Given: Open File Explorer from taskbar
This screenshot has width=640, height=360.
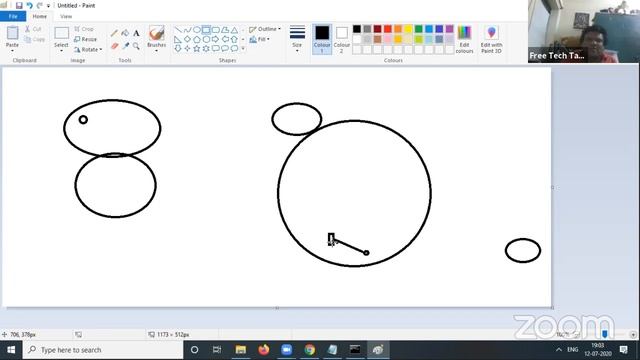Looking at the screenshot, I should (x=240, y=350).
